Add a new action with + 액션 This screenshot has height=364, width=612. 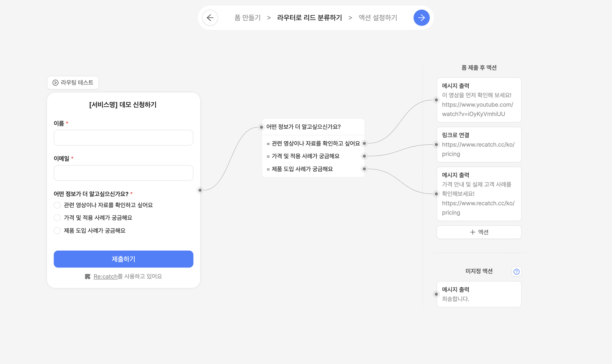pos(479,232)
